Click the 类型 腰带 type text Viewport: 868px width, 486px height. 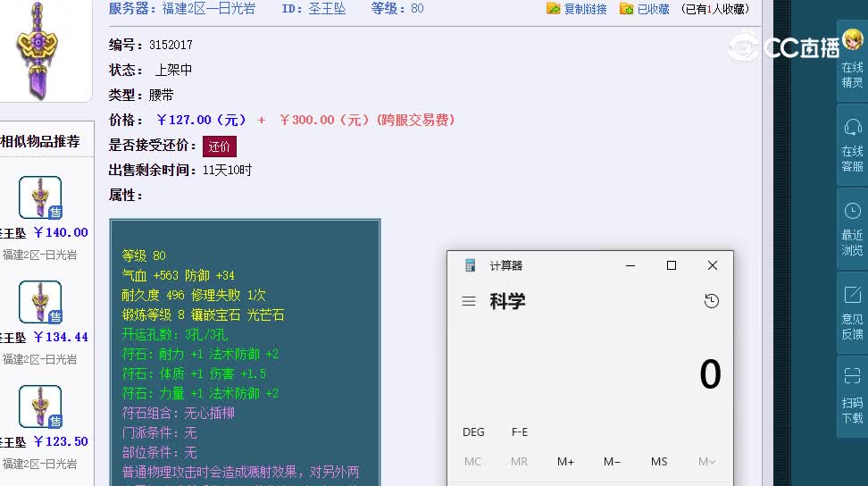[x=141, y=96]
